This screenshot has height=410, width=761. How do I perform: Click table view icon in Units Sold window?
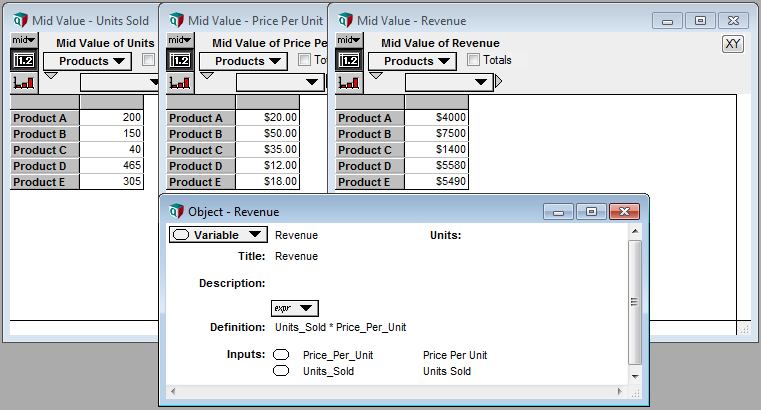(x=24, y=61)
